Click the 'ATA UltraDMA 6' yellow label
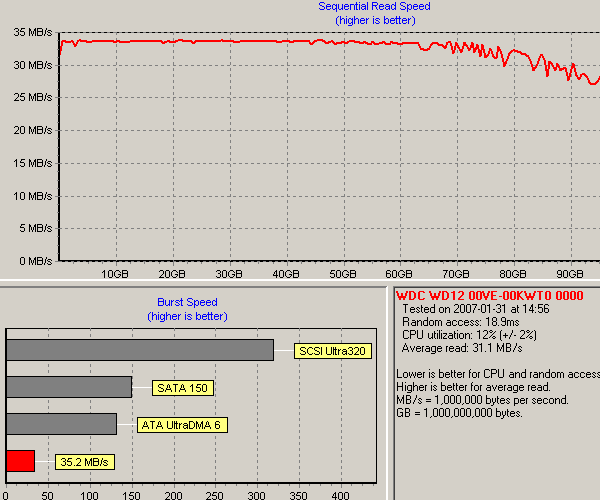 (x=182, y=425)
